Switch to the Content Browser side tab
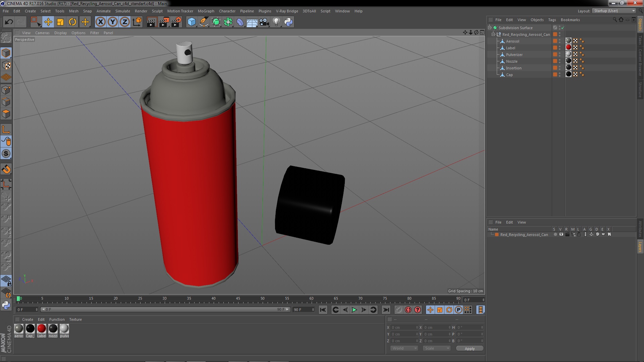Viewport: 644px width, 362px height. click(640, 62)
